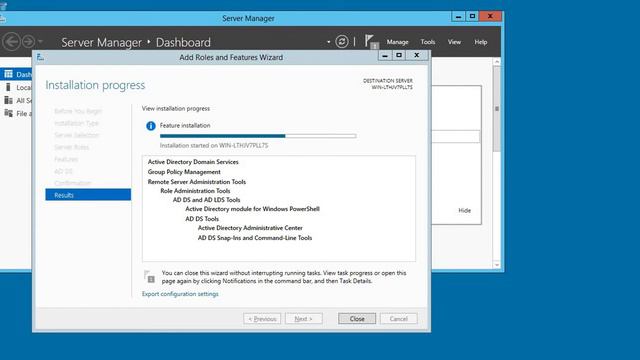Open the Tools menu

[428, 42]
